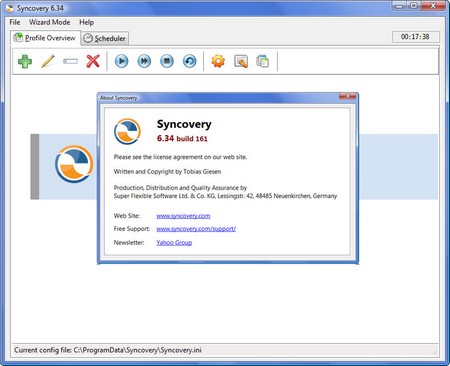The height and width of the screenshot is (366, 450).
Task: Click the large Syncovery logo in main window
Action: (x=74, y=164)
